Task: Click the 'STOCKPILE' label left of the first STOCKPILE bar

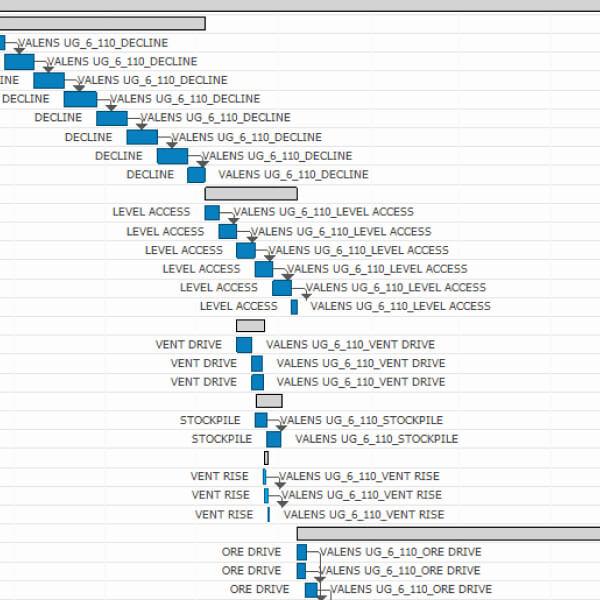Action: coord(210,420)
